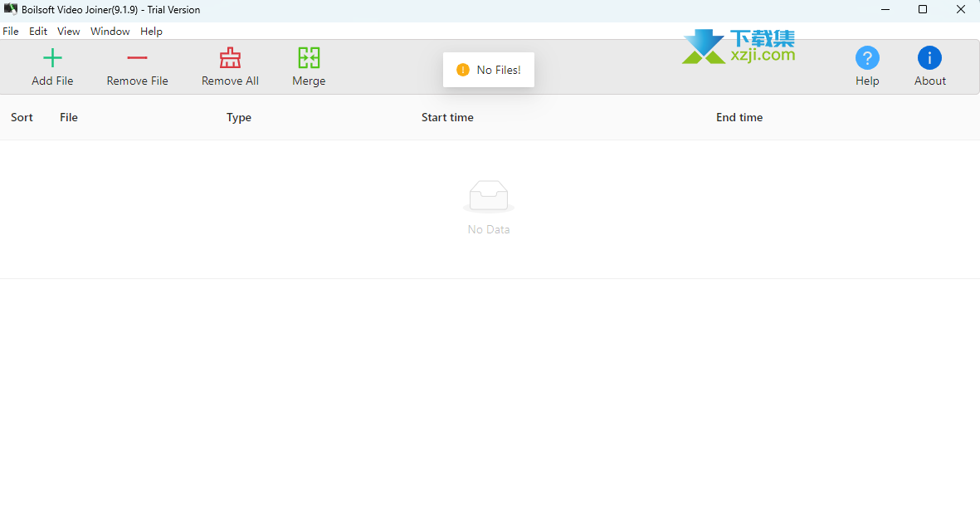Click the 'About' toolbar label
This screenshot has width=980, height=505.
930,81
